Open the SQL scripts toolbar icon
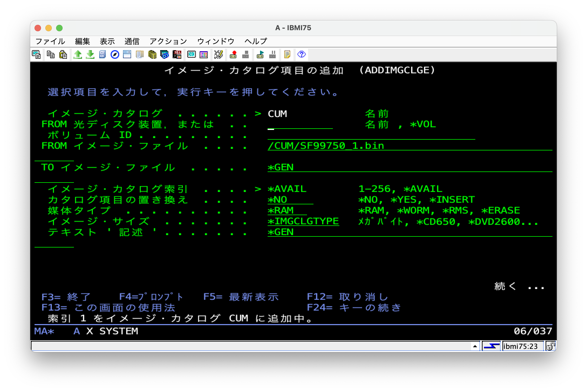The width and height of the screenshot is (587, 392). (177, 55)
